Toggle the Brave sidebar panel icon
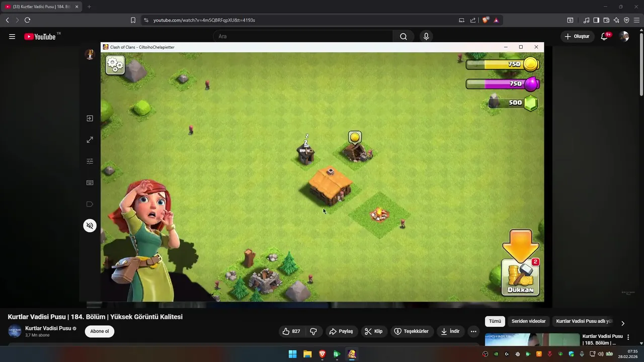 (596, 20)
